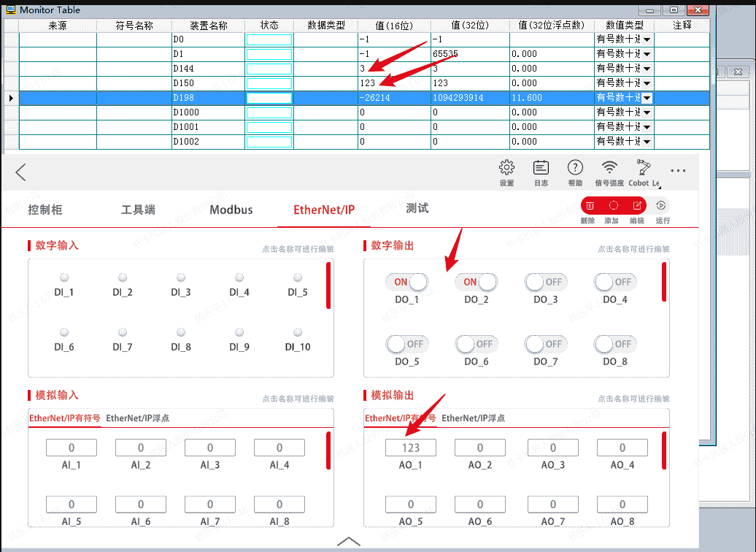Click the 删除 trash delete icon
This screenshot has height=552, width=756.
coord(590,206)
